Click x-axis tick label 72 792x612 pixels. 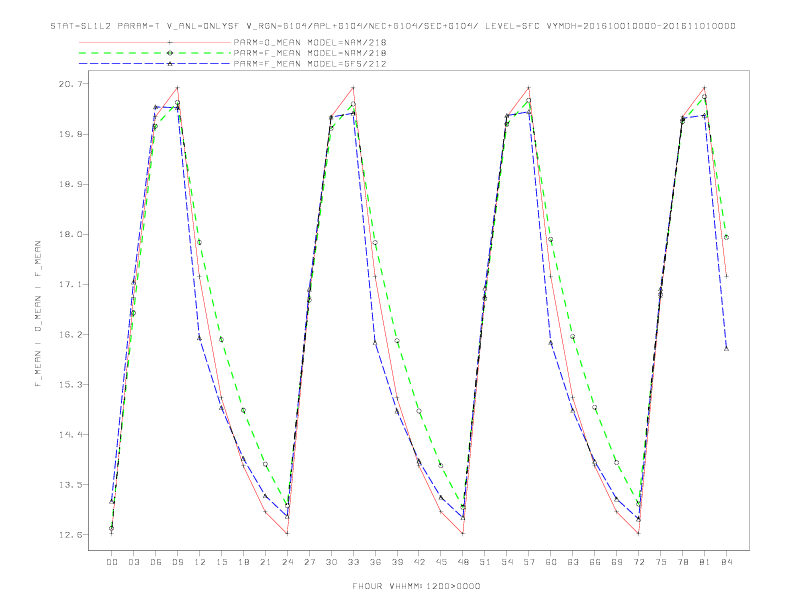click(x=639, y=562)
